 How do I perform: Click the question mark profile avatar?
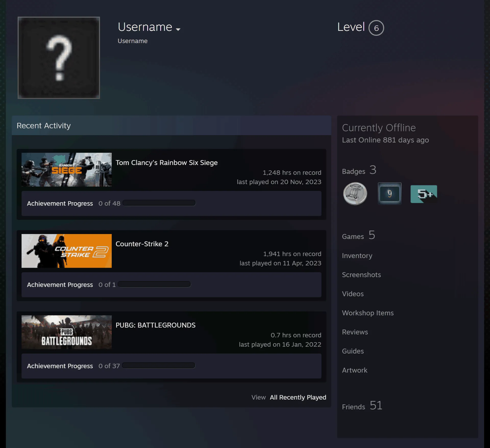(59, 58)
